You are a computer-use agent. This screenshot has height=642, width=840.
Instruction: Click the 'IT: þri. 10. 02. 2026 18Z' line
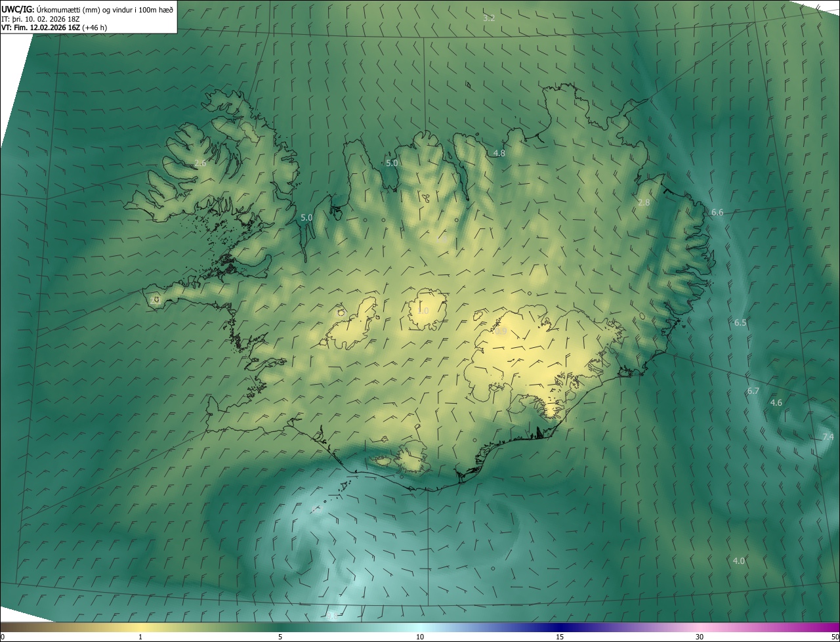(41, 18)
